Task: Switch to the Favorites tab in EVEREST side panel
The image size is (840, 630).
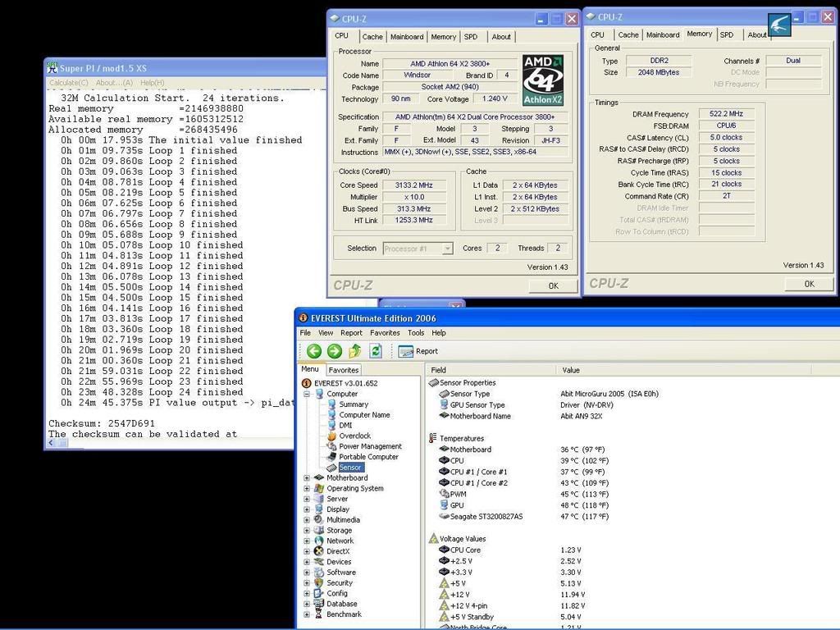Action: (x=344, y=370)
